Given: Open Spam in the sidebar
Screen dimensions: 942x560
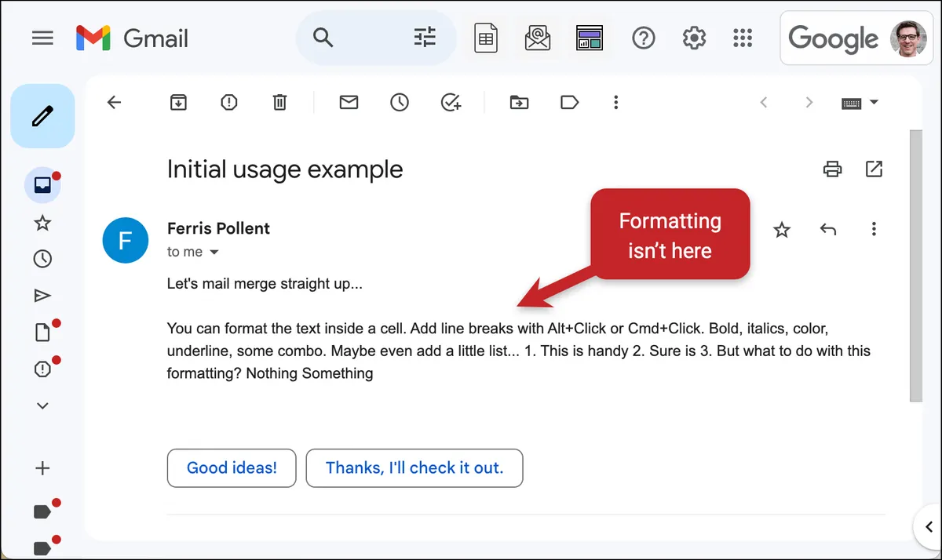Looking at the screenshot, I should coord(42,369).
